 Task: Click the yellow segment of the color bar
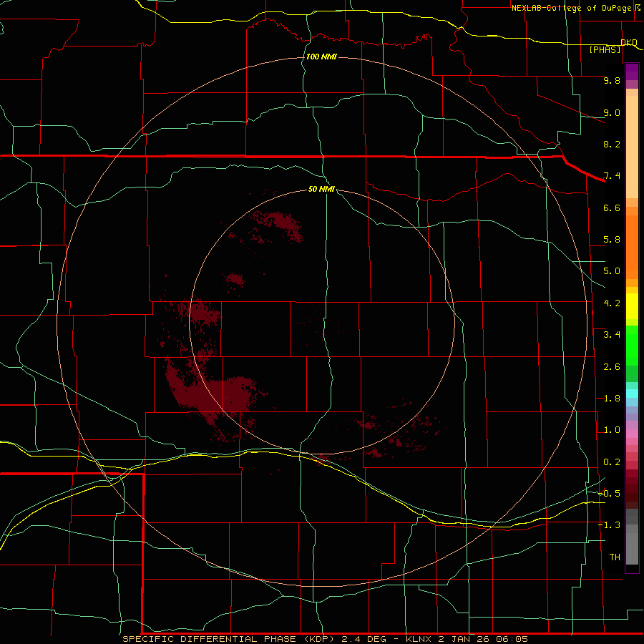(x=632, y=306)
